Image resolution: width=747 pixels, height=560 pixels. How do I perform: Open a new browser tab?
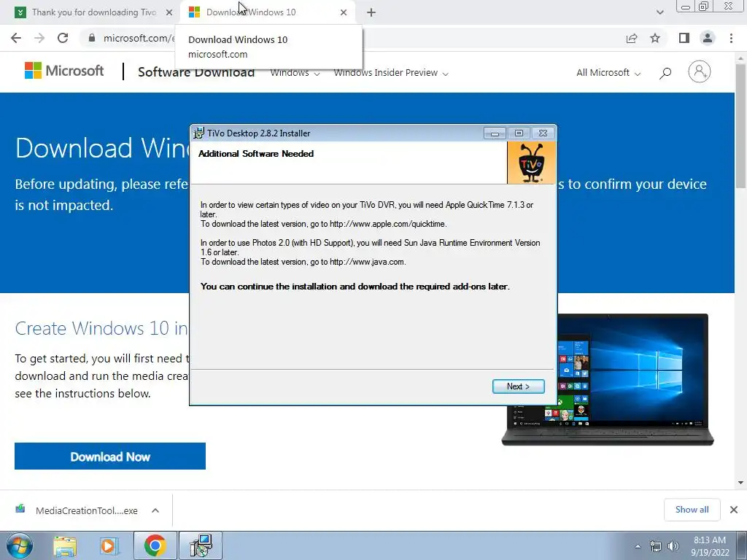[371, 12]
